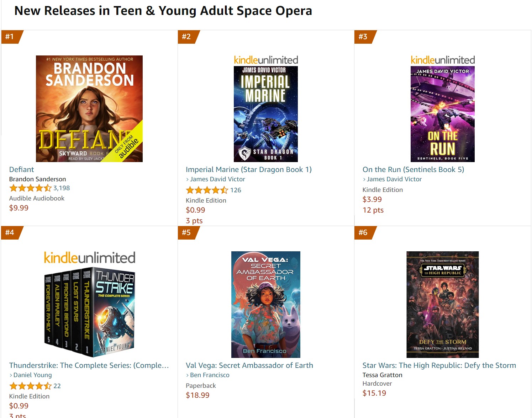Click the Imperial Marine book cover
The height and width of the screenshot is (418, 532).
(x=265, y=114)
